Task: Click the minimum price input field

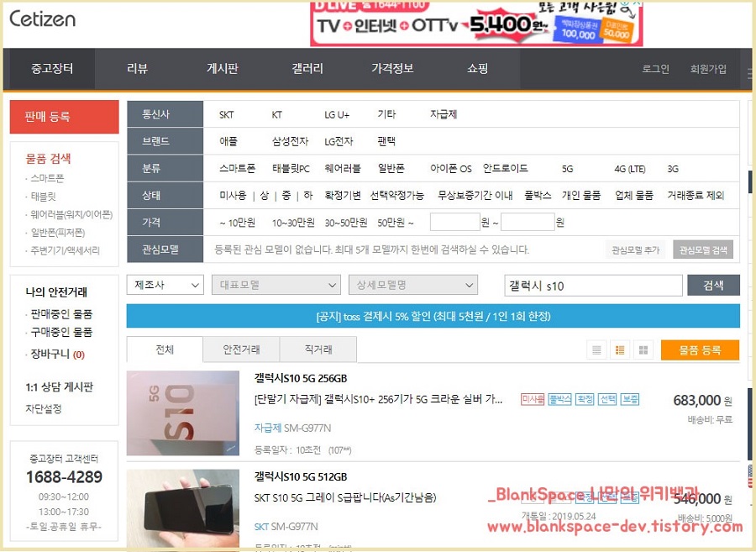Action: [x=454, y=223]
